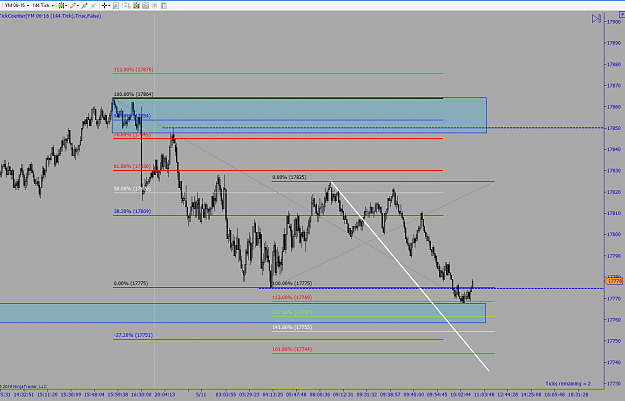
Task: Select the 113.00% (17876) Fibonacci label
Action: (133, 70)
